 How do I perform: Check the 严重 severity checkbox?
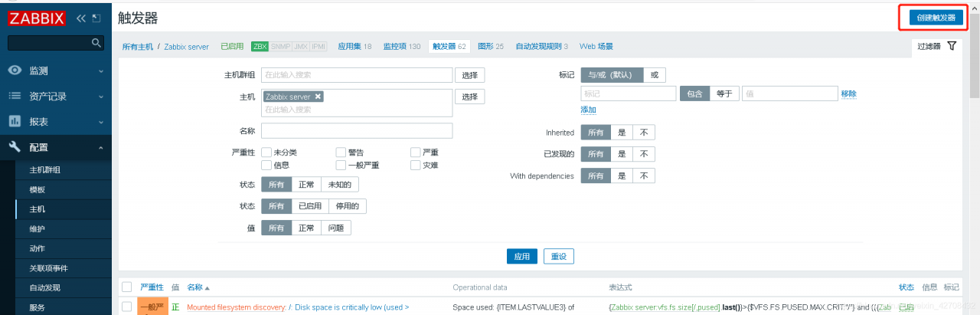[x=415, y=153]
